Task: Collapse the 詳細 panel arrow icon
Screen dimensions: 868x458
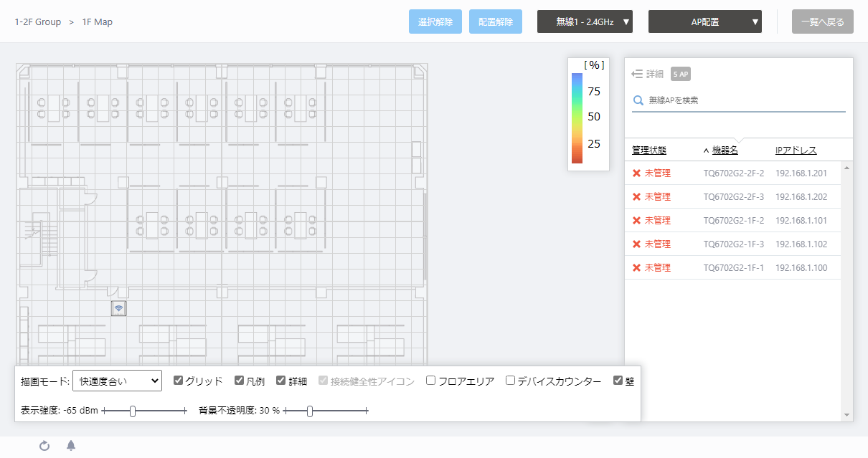Action: [637, 74]
